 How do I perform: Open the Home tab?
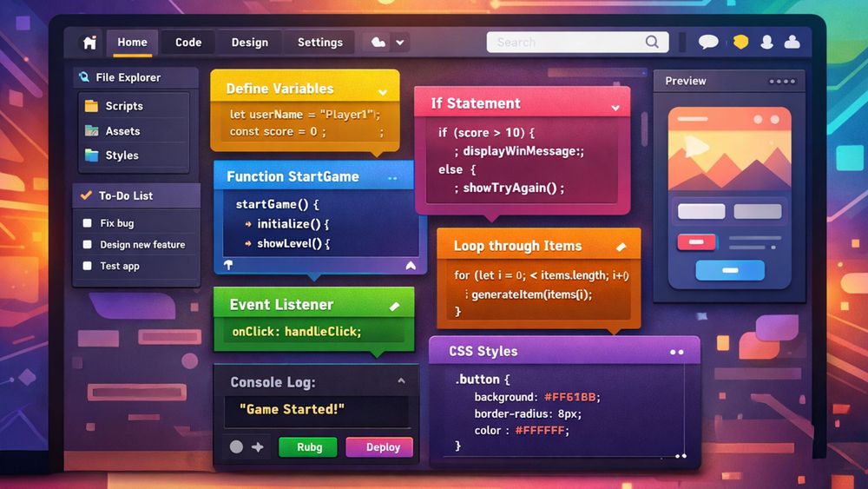132,42
